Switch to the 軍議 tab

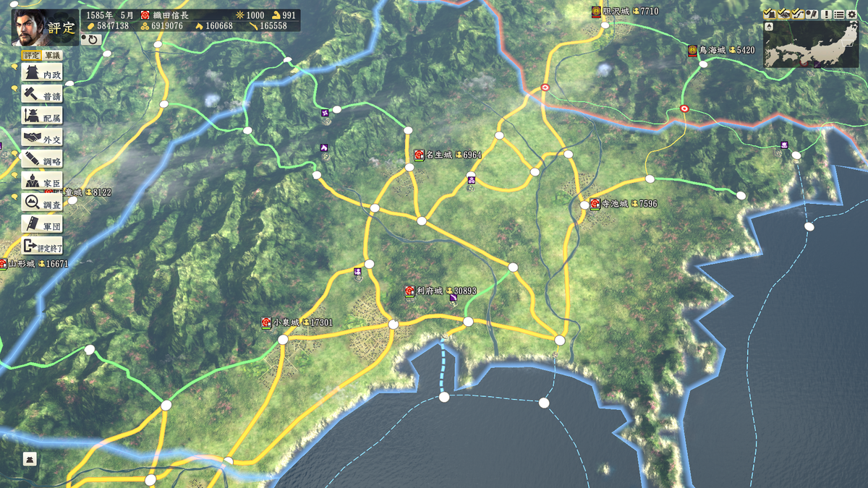point(52,55)
